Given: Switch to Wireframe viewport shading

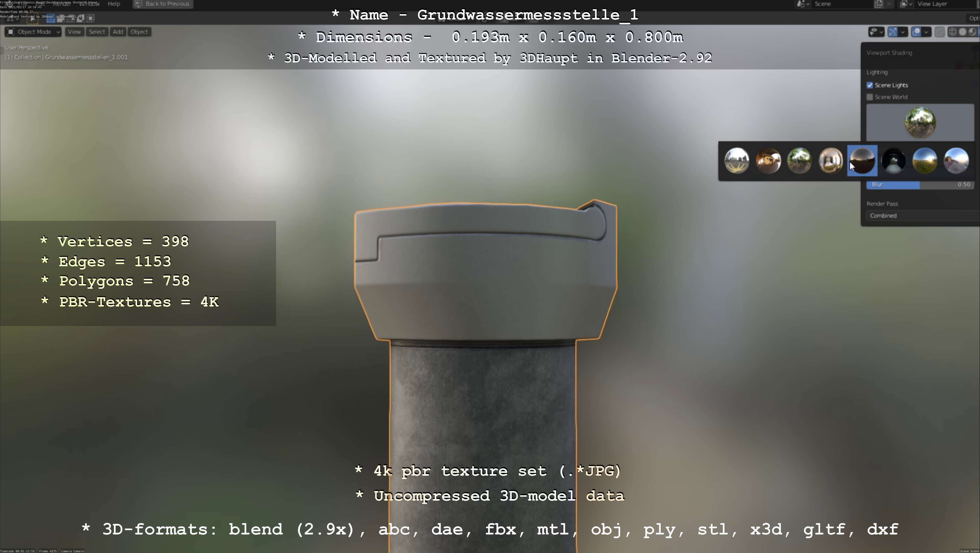Looking at the screenshot, I should point(952,32).
